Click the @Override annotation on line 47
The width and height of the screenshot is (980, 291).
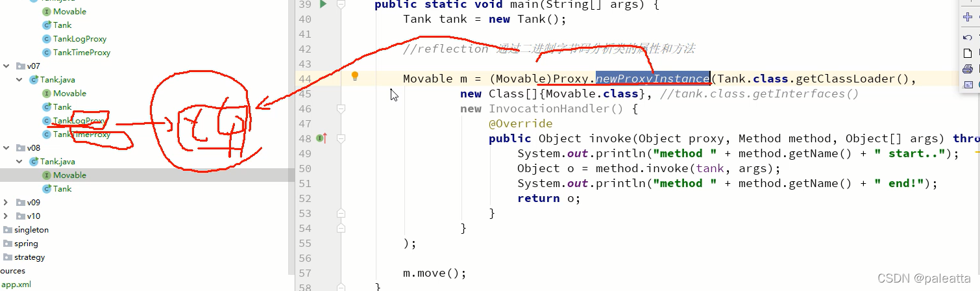pyautogui.click(x=521, y=123)
